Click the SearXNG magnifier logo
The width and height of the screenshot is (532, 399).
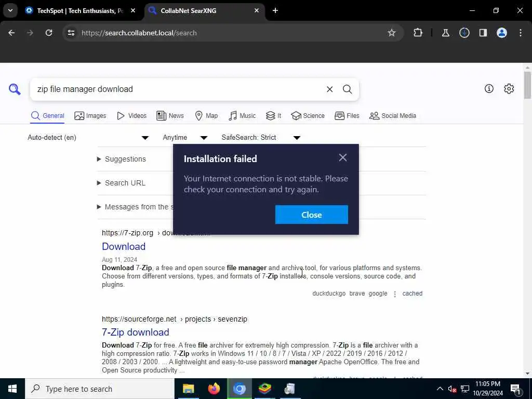[x=15, y=89]
